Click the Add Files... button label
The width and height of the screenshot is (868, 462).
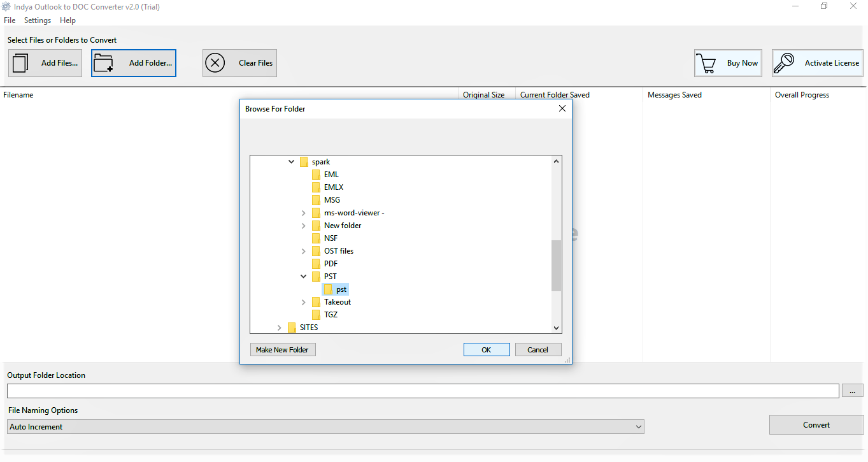coord(60,63)
